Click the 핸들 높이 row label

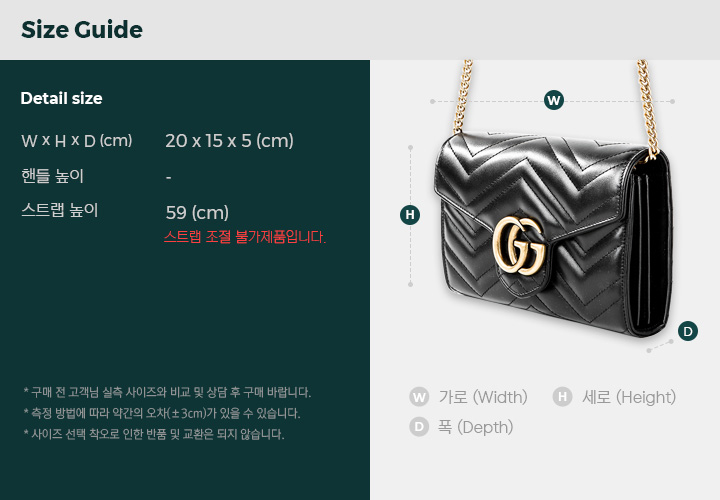click(52, 176)
